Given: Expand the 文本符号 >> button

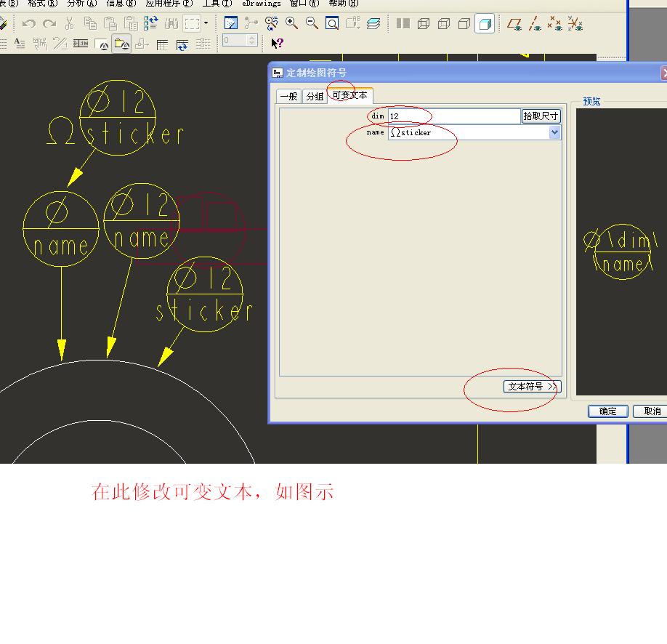Looking at the screenshot, I should [532, 387].
